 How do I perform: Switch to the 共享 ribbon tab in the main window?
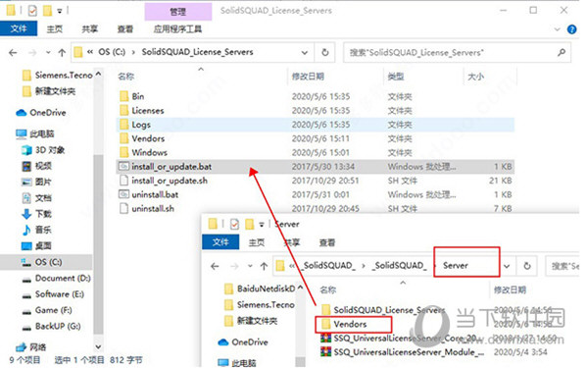tap(90, 28)
